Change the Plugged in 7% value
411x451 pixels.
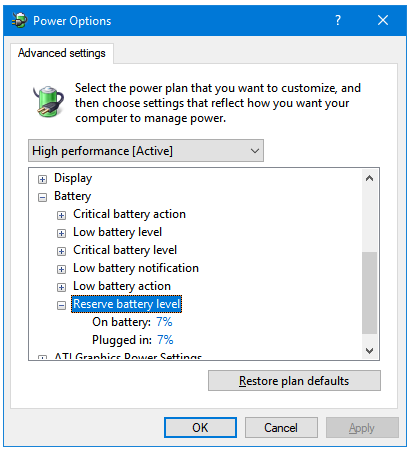[165, 340]
